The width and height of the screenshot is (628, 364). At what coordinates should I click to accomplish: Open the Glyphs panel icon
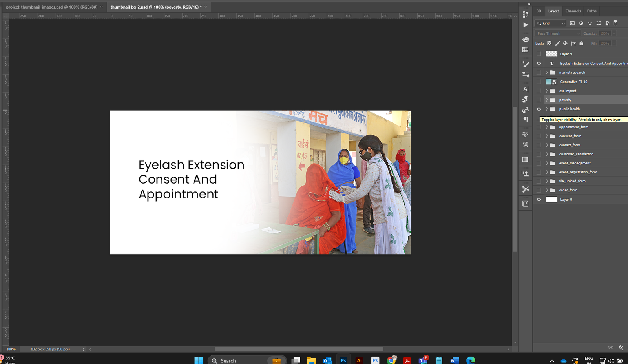pyautogui.click(x=526, y=145)
